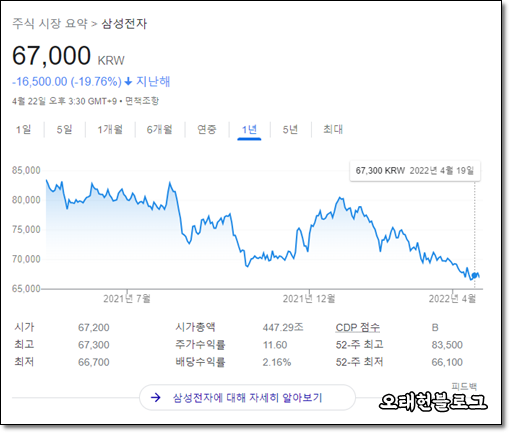510x433 pixels.
Task: Click arrow icon in 자세히 알아보기 button
Action: 156,397
